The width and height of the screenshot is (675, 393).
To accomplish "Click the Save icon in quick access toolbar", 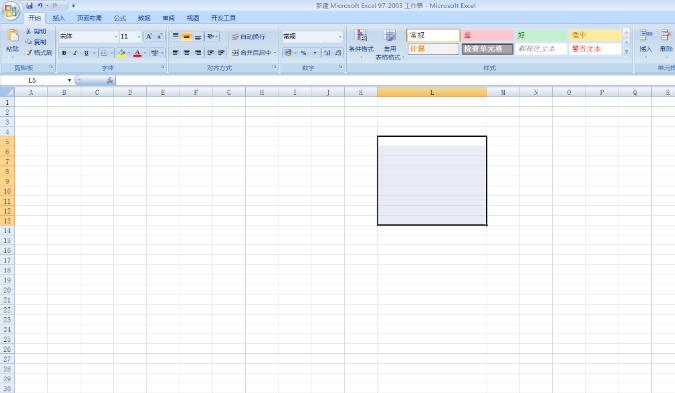I will coord(29,6).
